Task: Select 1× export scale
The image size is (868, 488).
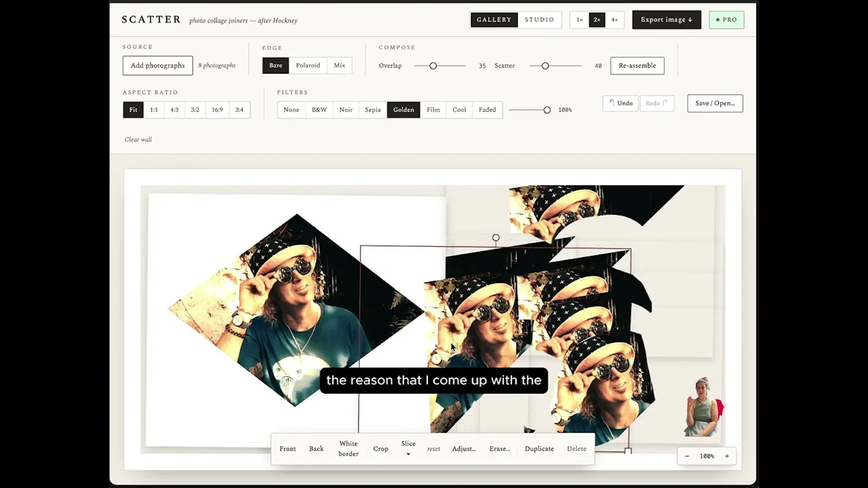Action: [x=579, y=20]
